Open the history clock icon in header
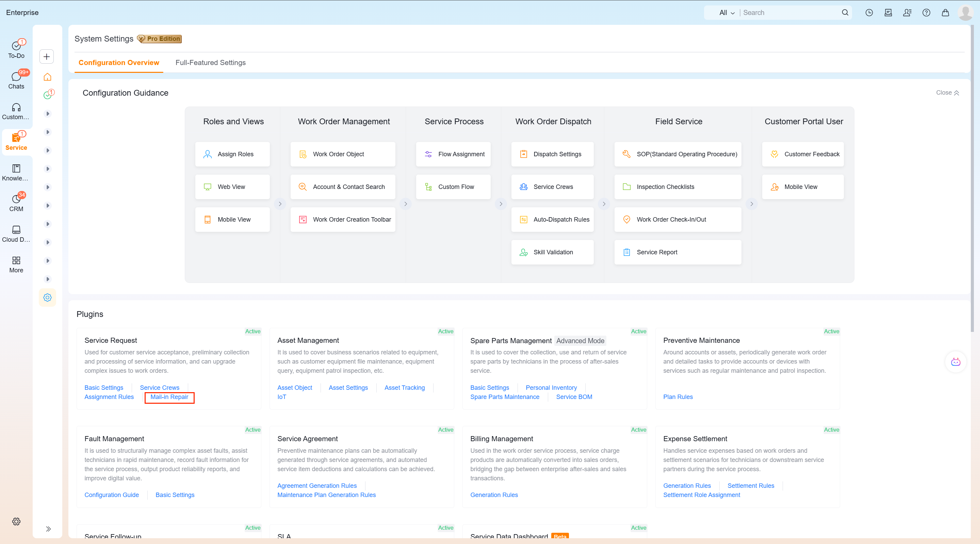This screenshot has height=544, width=980. pyautogui.click(x=869, y=13)
